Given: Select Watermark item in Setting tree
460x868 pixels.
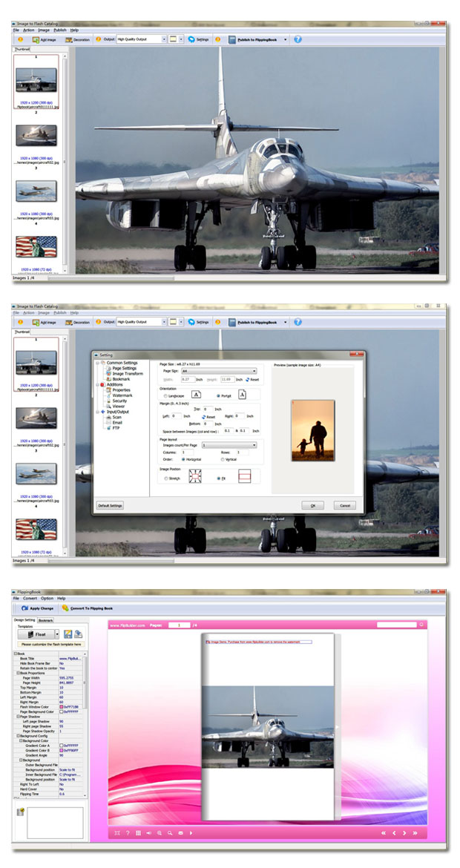Looking at the screenshot, I should [122, 395].
